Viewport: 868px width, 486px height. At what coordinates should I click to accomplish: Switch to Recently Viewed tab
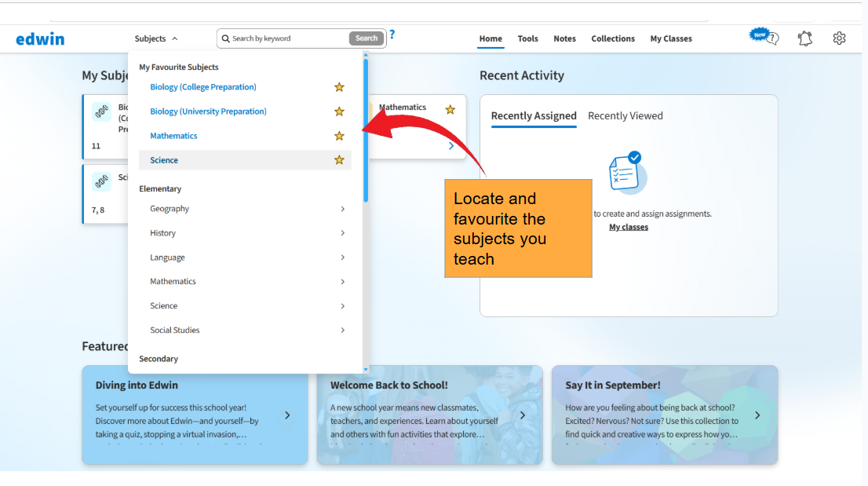pos(625,115)
